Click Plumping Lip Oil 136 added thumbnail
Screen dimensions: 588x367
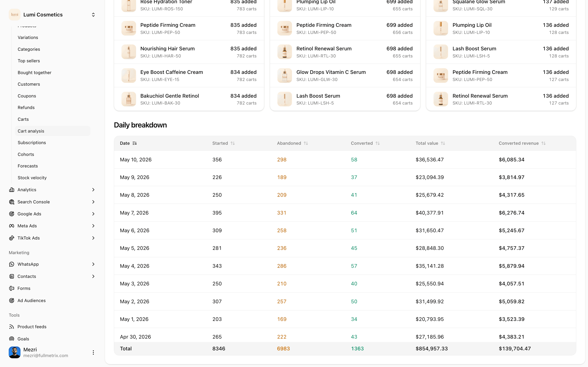pos(441,28)
